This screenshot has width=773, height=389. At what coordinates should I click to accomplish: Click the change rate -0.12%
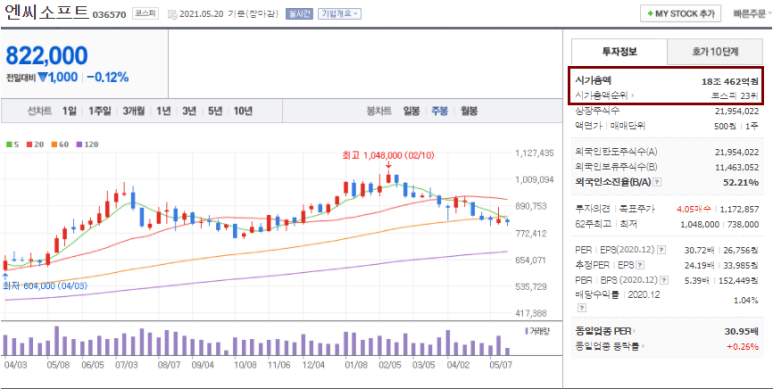pos(107,77)
